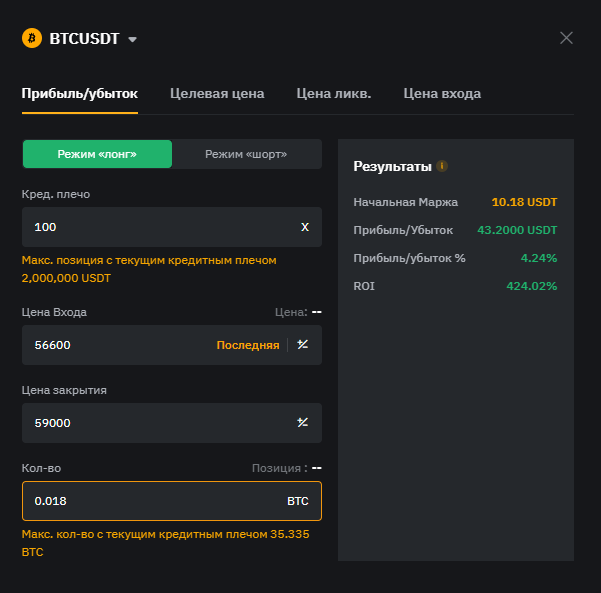This screenshot has height=593, width=601.
Task: Go to the Цена входа tab
Action: tap(442, 94)
